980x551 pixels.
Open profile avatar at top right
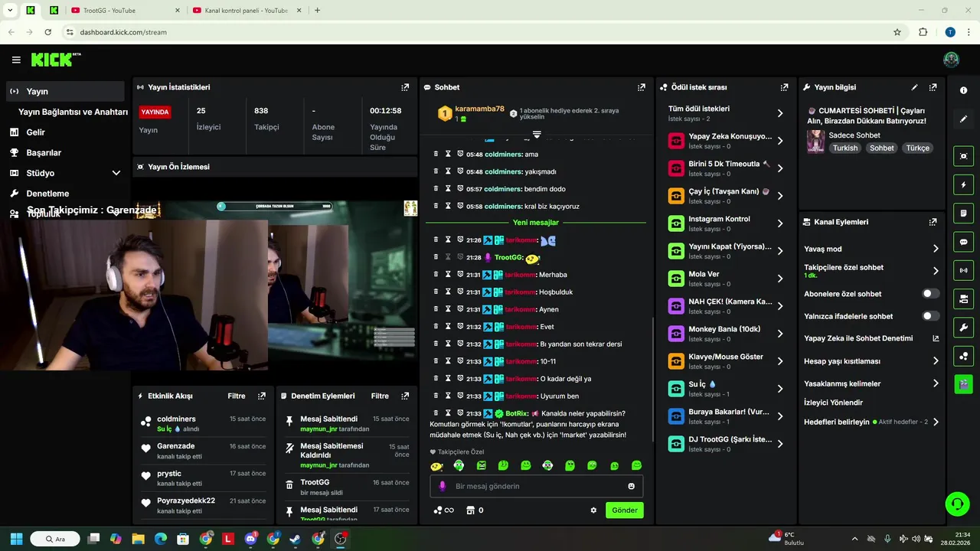(x=951, y=60)
